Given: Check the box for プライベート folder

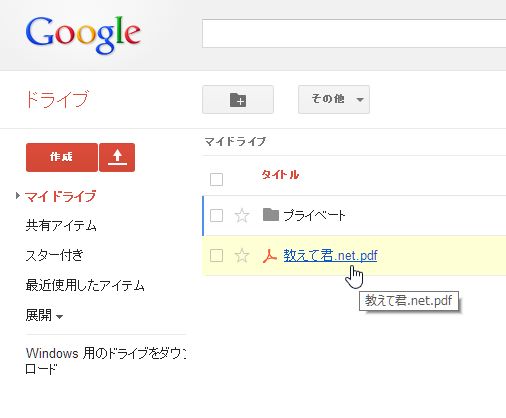Looking at the screenshot, I should [216, 215].
